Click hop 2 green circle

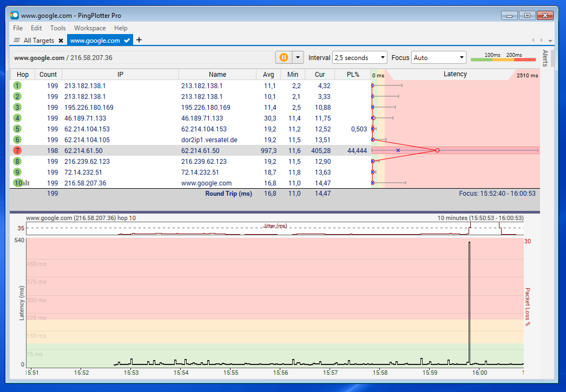(x=17, y=96)
